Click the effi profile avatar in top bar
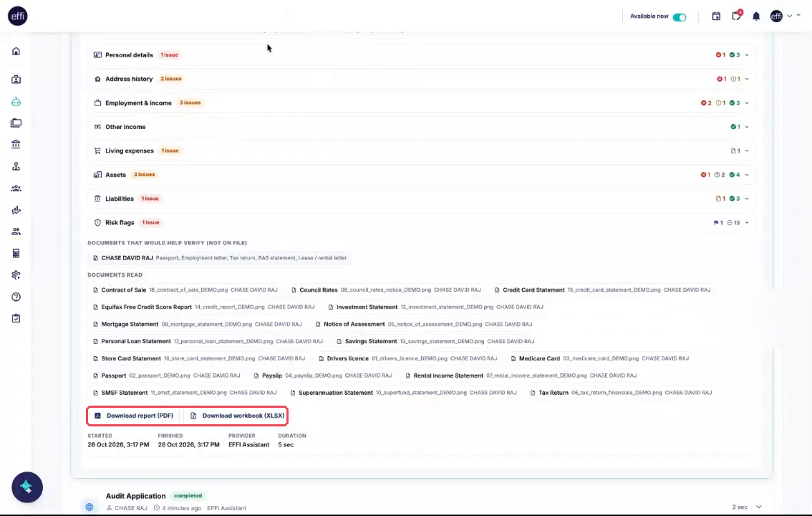 tap(776, 16)
